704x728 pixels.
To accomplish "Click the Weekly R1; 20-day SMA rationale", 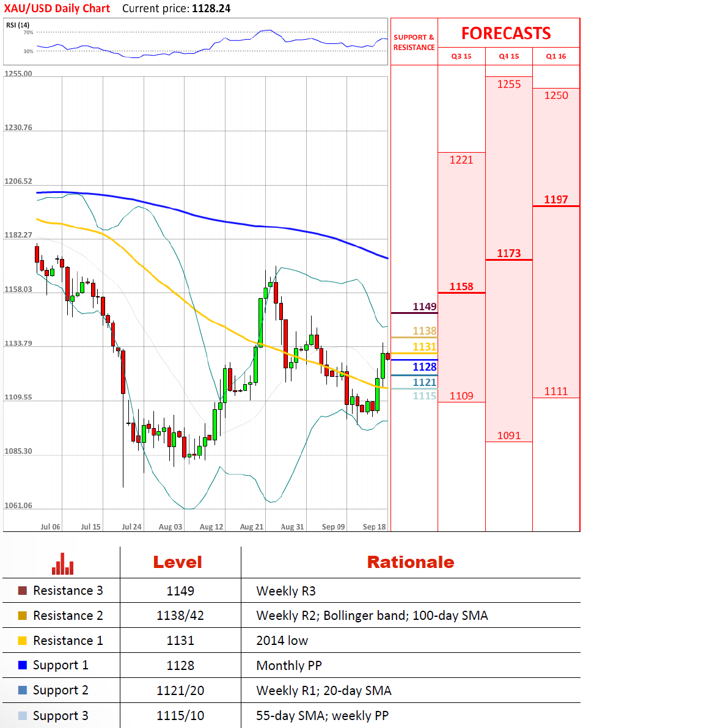I will pos(324,690).
